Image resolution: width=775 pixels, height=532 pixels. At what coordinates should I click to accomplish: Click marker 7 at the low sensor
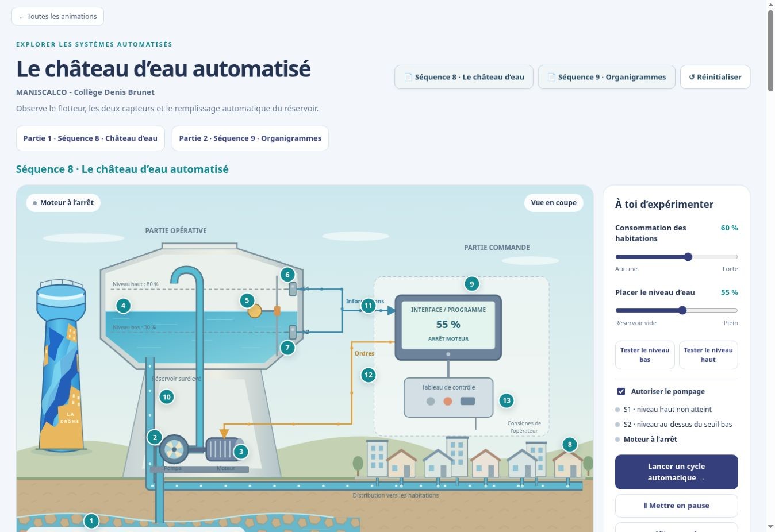287,348
